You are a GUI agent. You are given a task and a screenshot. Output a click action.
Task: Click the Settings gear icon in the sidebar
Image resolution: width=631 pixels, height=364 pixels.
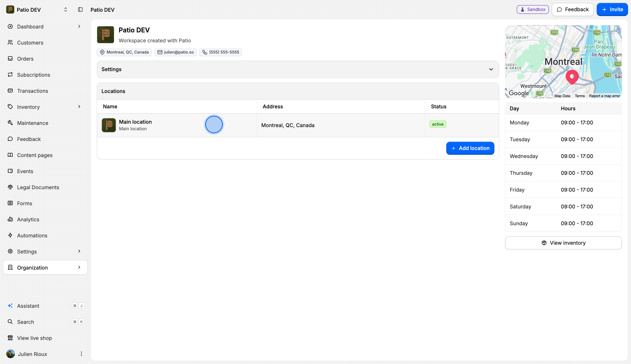(10, 251)
